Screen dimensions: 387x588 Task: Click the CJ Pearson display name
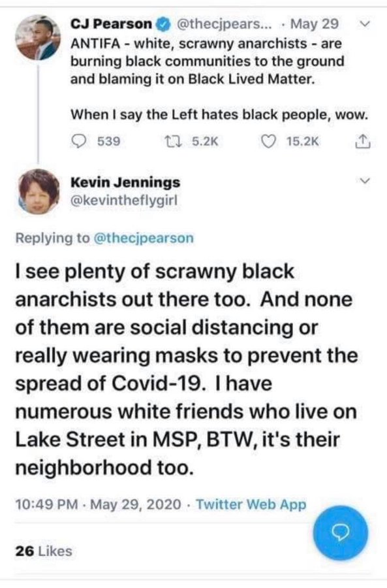tap(111, 24)
